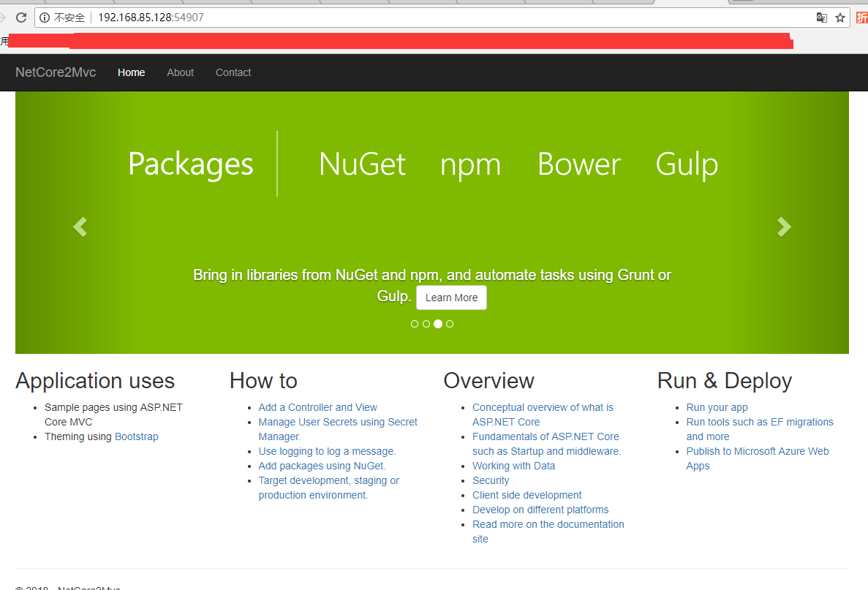Select the active third carousel indicator dot
The height and width of the screenshot is (590, 868).
438,324
